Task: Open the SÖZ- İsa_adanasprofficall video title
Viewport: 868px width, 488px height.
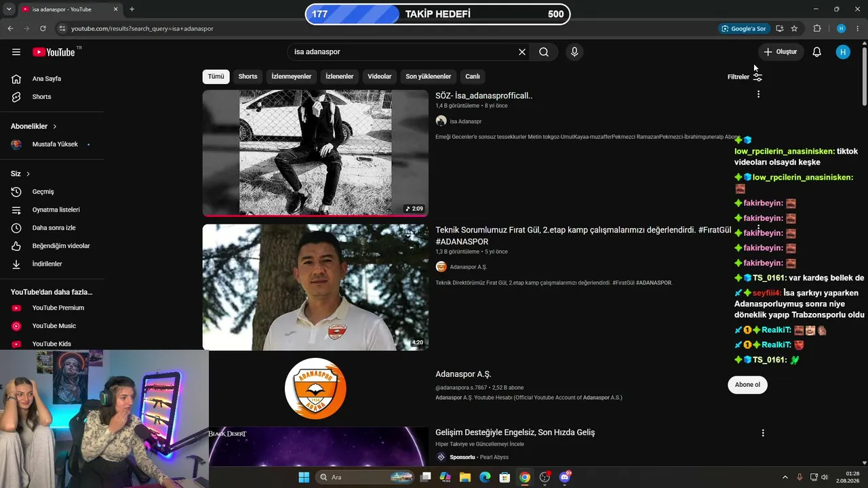Action: pyautogui.click(x=484, y=96)
